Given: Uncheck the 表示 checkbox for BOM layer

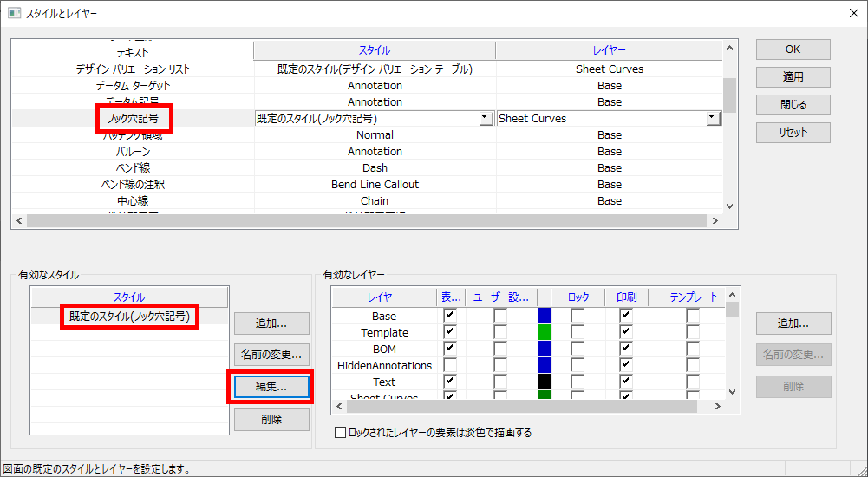Looking at the screenshot, I should coord(450,350).
